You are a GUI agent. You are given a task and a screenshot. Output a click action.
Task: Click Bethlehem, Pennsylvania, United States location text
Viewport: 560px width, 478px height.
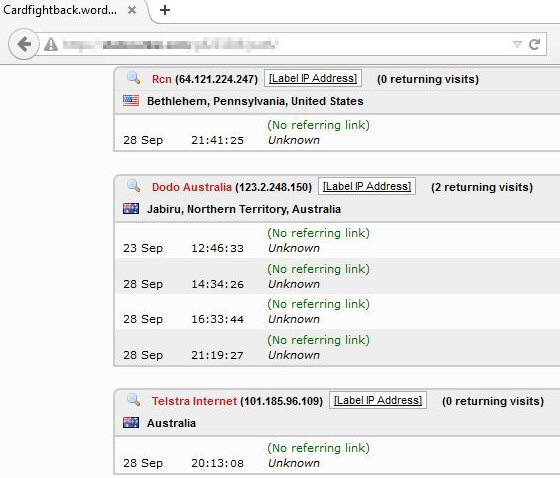(255, 101)
